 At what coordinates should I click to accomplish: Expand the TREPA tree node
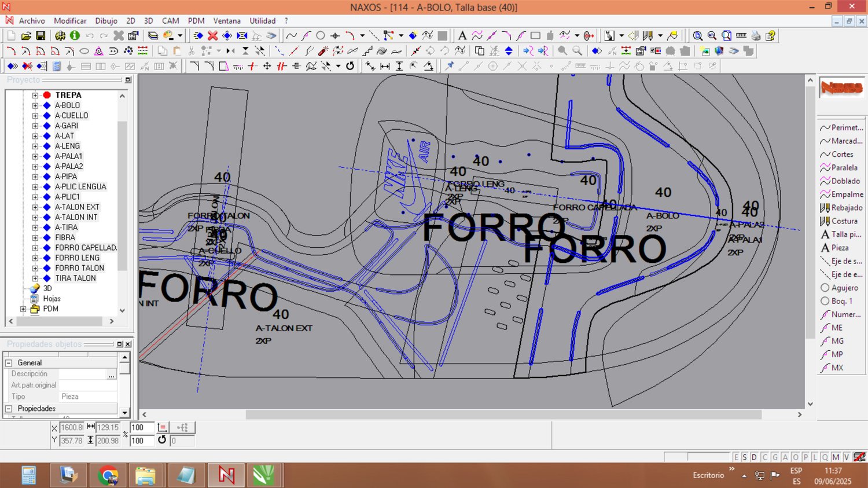point(35,95)
